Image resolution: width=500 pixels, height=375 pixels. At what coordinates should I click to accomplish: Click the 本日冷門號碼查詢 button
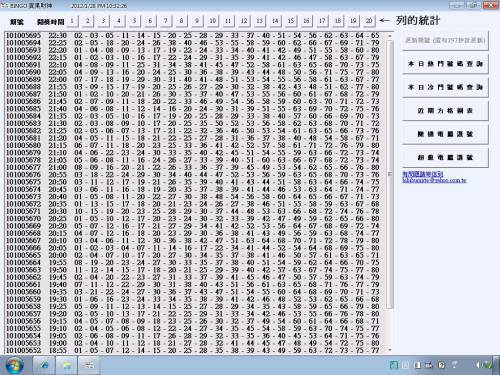pyautogui.click(x=445, y=87)
